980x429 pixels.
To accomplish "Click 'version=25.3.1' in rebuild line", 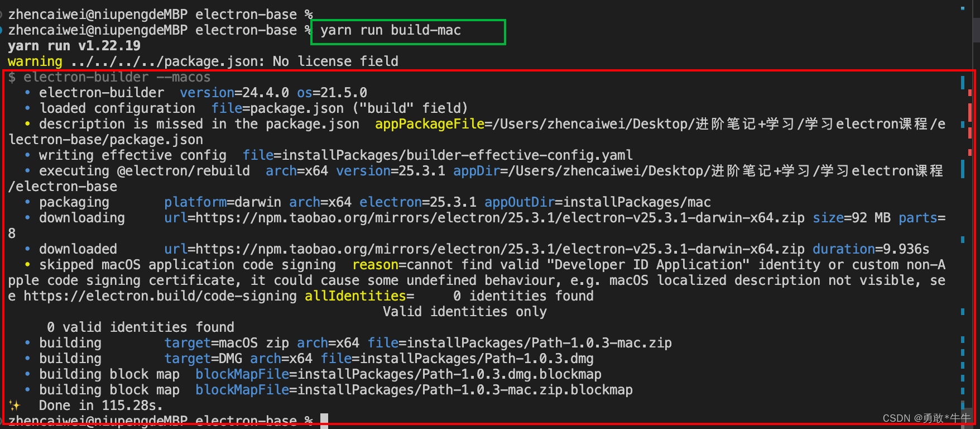I will point(391,171).
